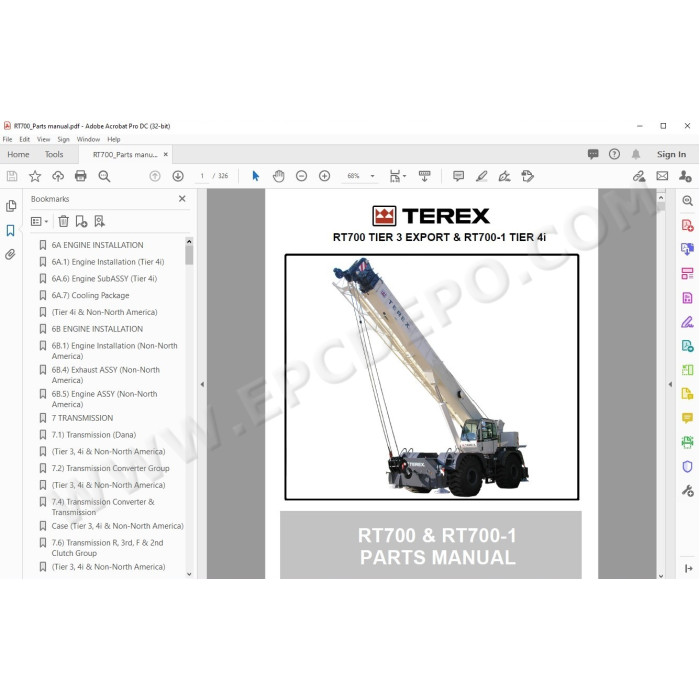Open the zoom level dropdown
This screenshot has width=700, height=700.
372,176
